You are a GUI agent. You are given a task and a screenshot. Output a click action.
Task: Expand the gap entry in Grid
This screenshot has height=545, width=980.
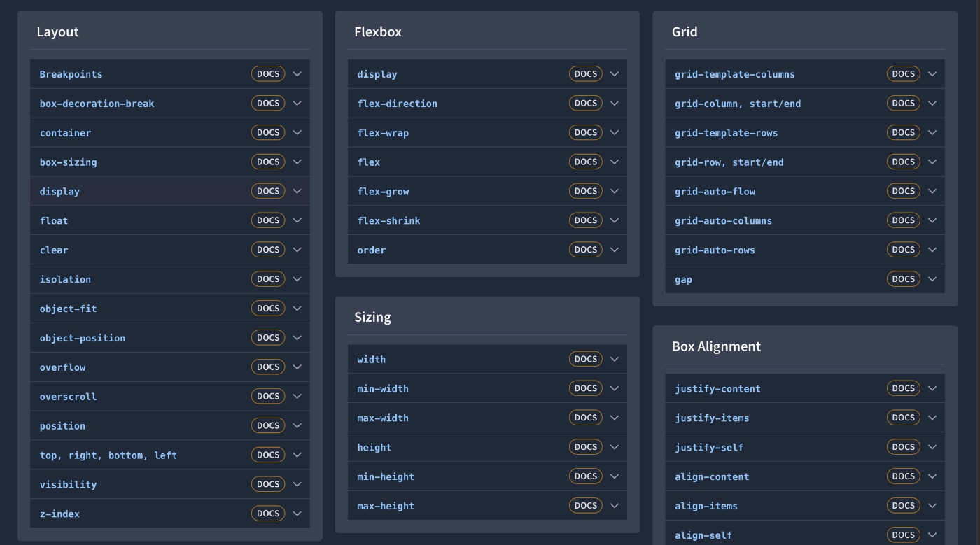click(932, 278)
